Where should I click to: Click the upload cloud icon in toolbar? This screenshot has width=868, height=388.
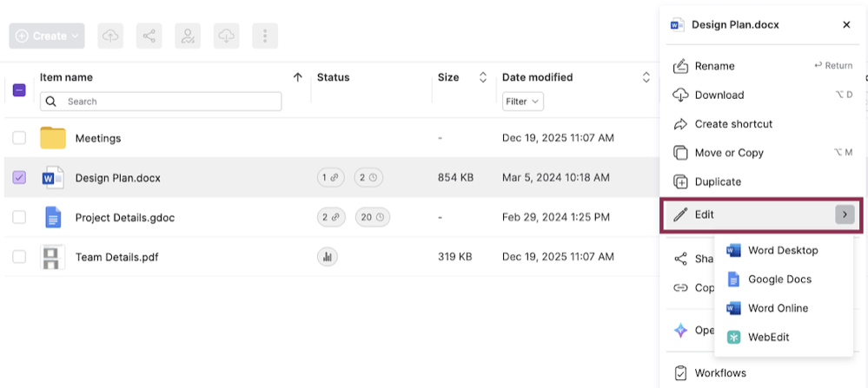pyautogui.click(x=110, y=36)
